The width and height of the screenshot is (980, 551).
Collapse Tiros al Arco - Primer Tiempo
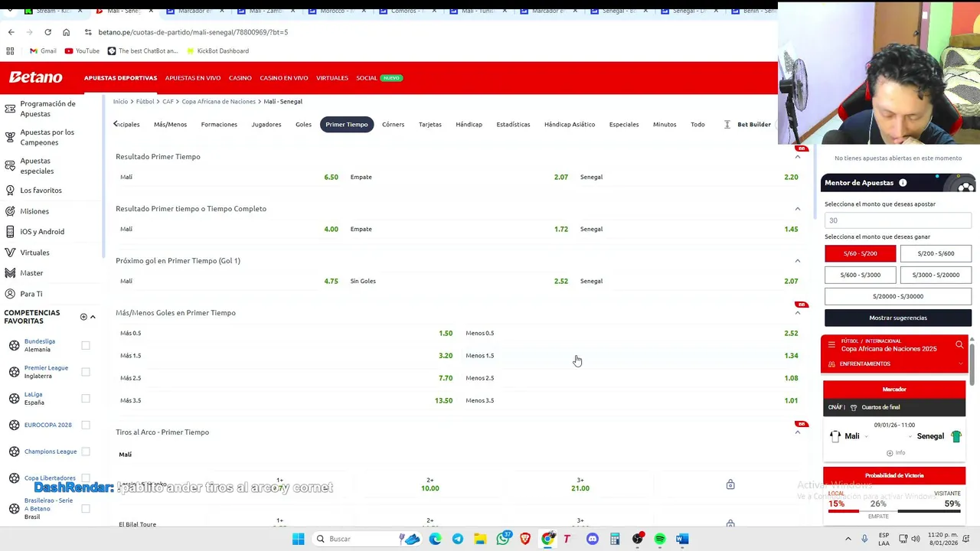coord(797,432)
